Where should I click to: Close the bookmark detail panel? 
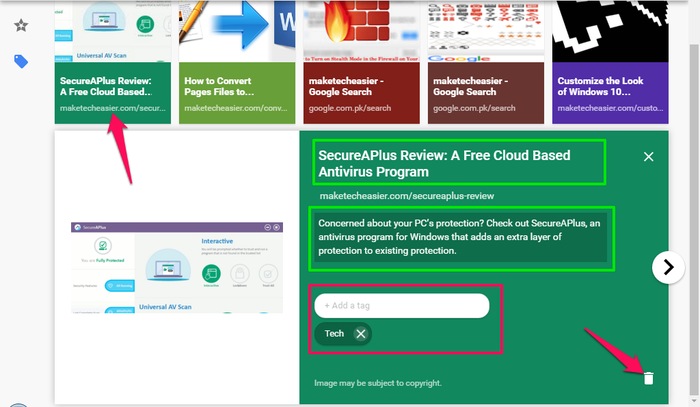[649, 157]
